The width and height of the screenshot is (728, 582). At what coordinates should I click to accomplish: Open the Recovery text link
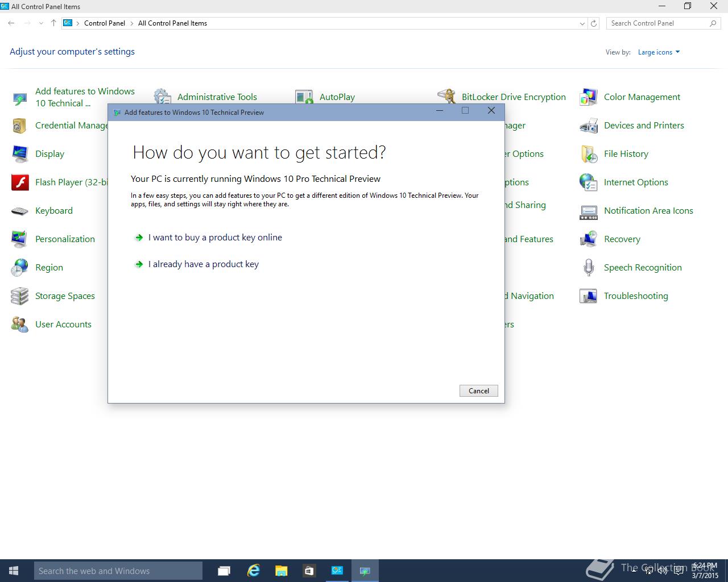(x=622, y=239)
